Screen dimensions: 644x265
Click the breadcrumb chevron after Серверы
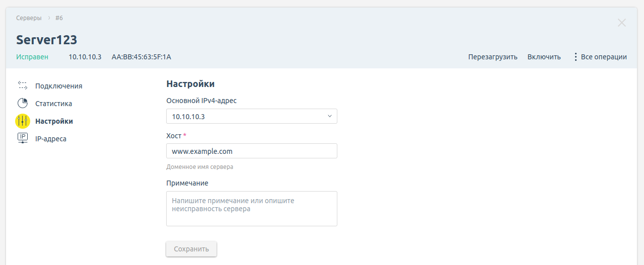(49, 18)
